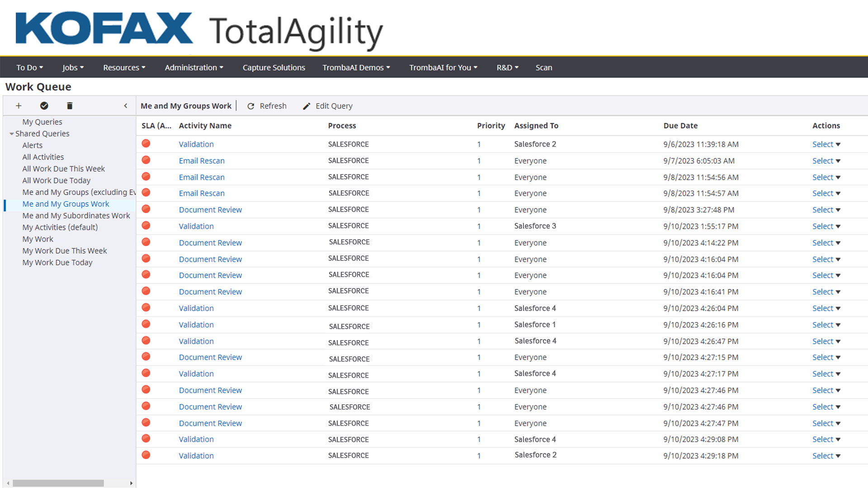The height and width of the screenshot is (488, 868).
Task: Open the Validation activity assigned to Salesforce 3
Action: [x=196, y=226]
